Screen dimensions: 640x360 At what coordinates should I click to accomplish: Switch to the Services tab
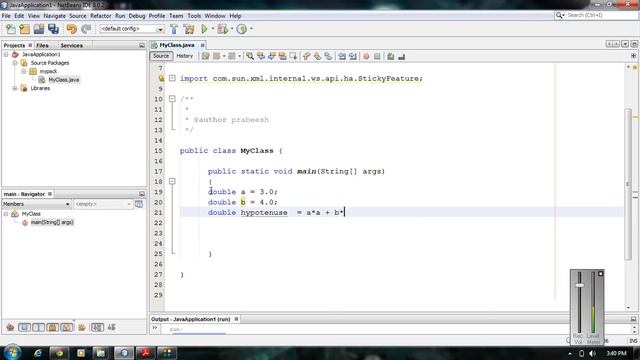[x=71, y=45]
